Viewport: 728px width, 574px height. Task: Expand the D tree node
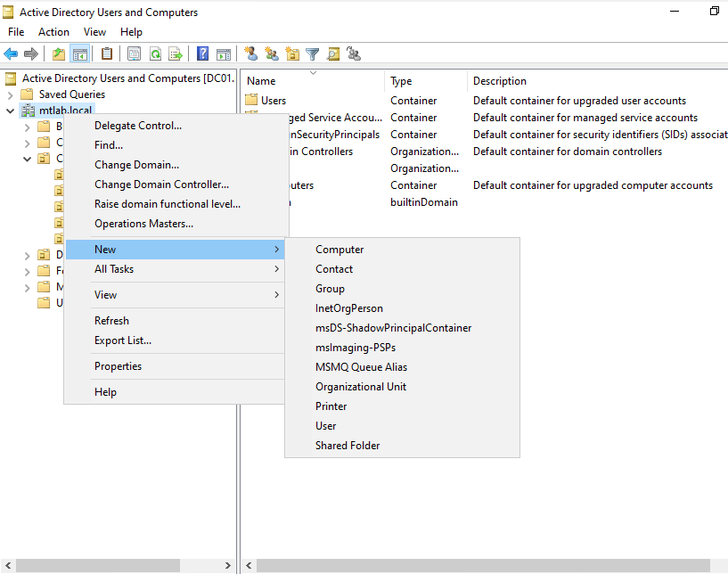(x=27, y=256)
